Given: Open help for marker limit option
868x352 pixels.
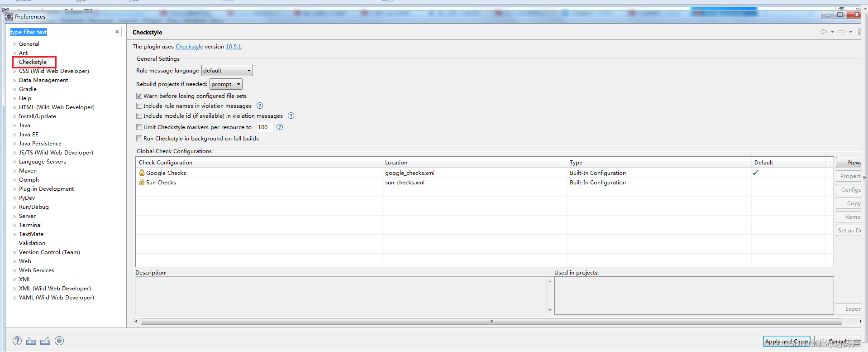Looking at the screenshot, I should [280, 127].
